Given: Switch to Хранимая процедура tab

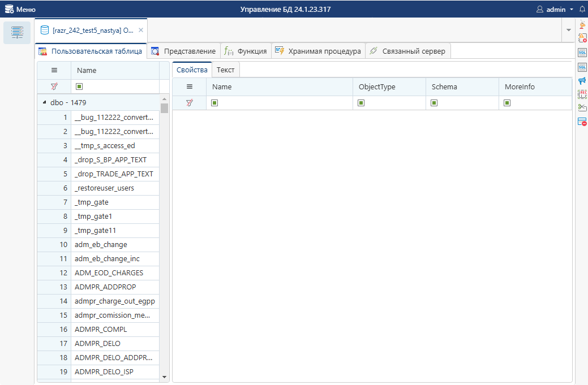Looking at the screenshot, I should [319, 51].
